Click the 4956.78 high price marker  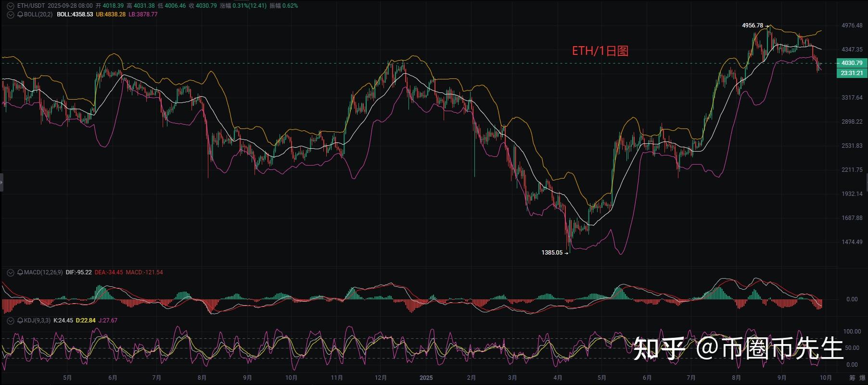pos(753,26)
